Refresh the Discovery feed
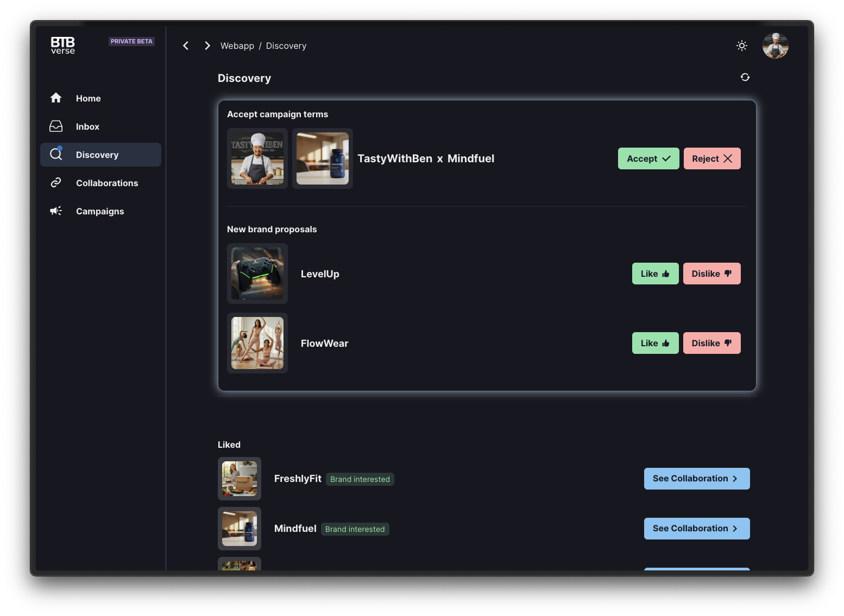Screen dimensions: 844x616 pyautogui.click(x=745, y=77)
